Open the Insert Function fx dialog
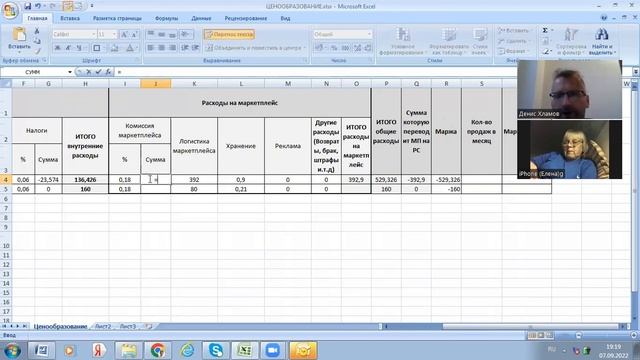640x360 pixels. 108,72
